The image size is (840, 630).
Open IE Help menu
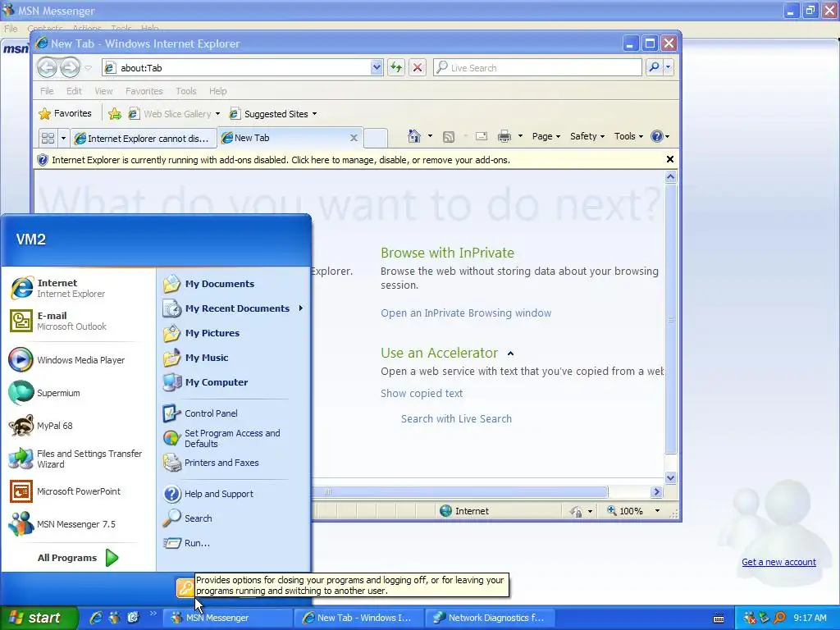pyautogui.click(x=217, y=91)
